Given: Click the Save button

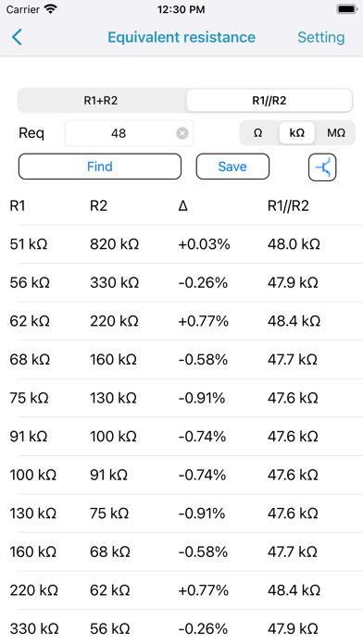Looking at the screenshot, I should pyautogui.click(x=232, y=167).
